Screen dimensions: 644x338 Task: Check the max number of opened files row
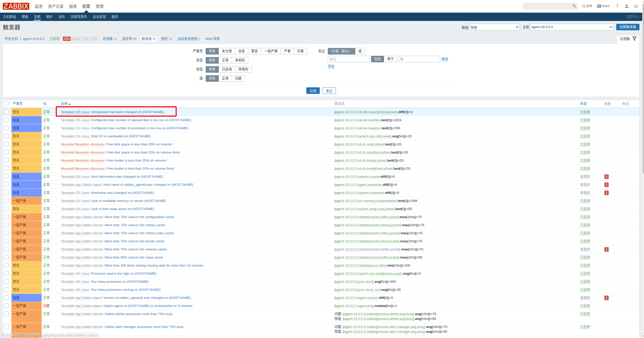click(x=7, y=120)
